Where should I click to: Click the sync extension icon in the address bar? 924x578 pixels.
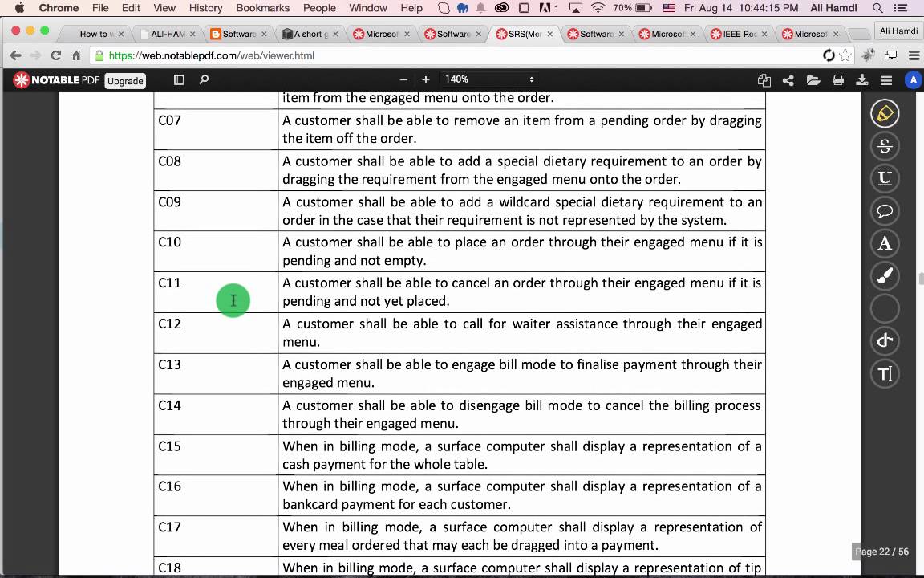(829, 55)
